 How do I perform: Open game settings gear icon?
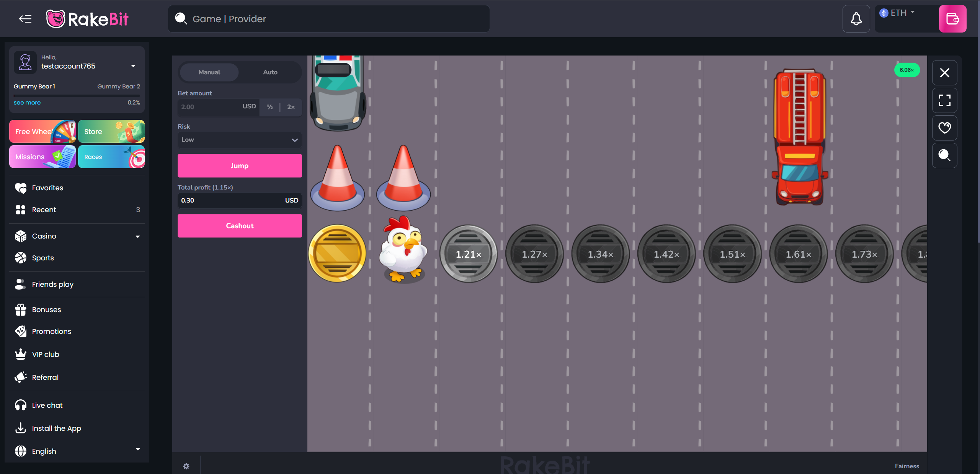pos(186,466)
